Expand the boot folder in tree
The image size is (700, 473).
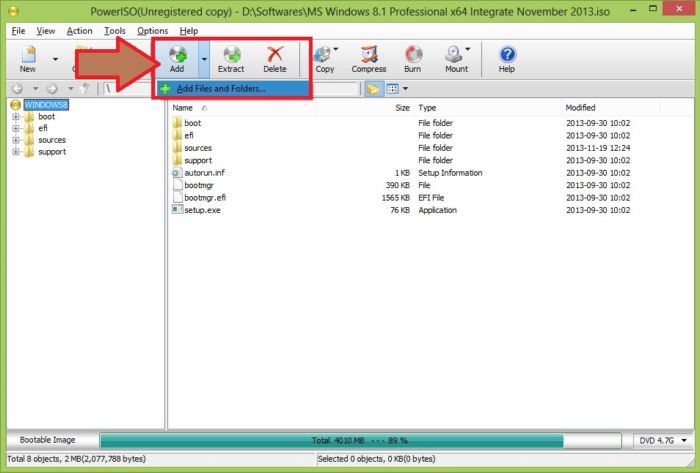16,117
